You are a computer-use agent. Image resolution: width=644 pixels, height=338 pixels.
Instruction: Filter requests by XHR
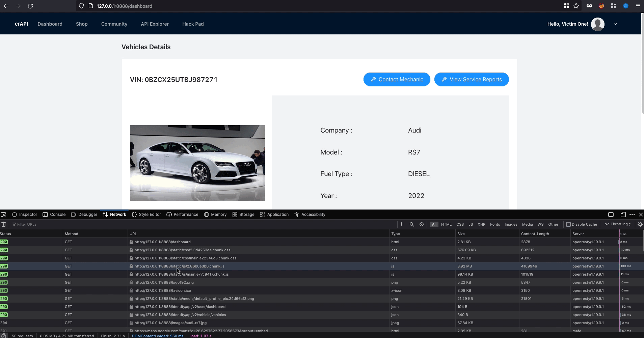[x=482, y=224]
